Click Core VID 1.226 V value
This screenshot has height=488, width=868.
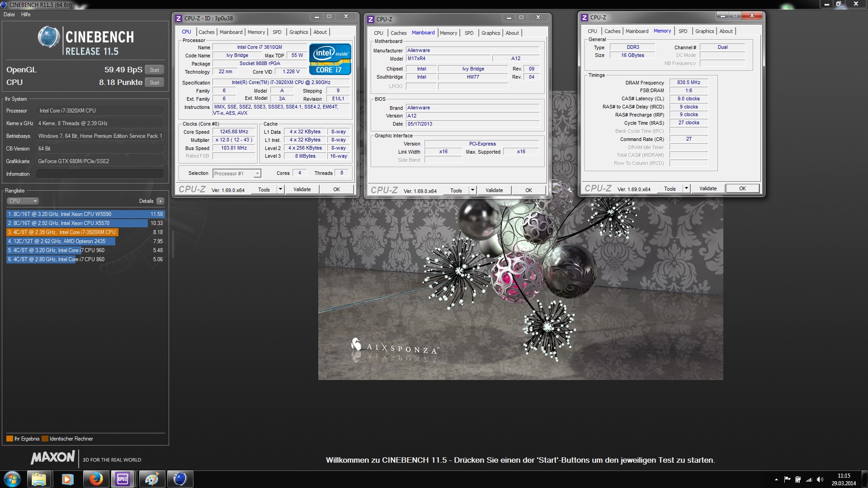click(x=291, y=72)
